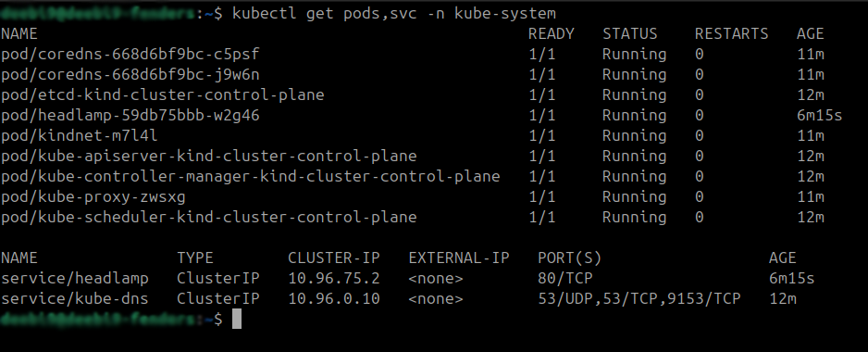
Task: Click cluster IP 10.96.75.2
Action: 334,278
